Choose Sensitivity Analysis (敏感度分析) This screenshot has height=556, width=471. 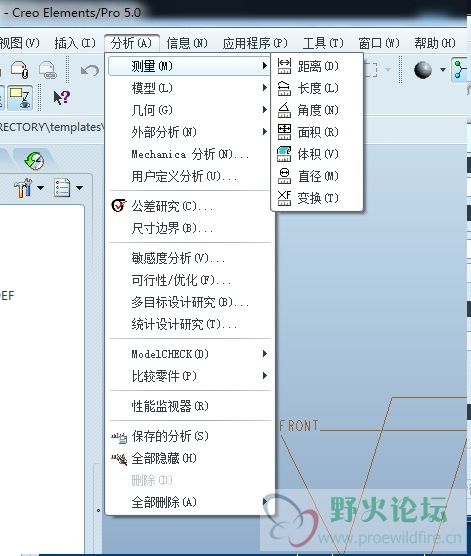(190, 258)
